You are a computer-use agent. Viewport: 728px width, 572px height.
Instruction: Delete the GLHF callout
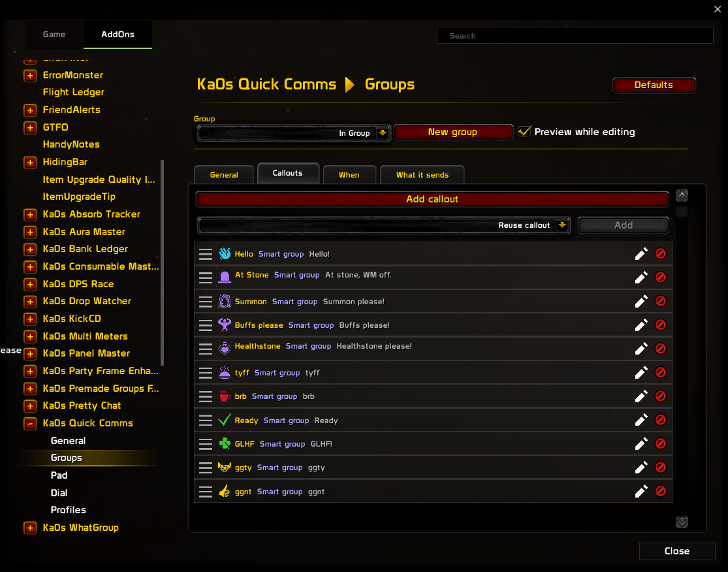pyautogui.click(x=661, y=443)
